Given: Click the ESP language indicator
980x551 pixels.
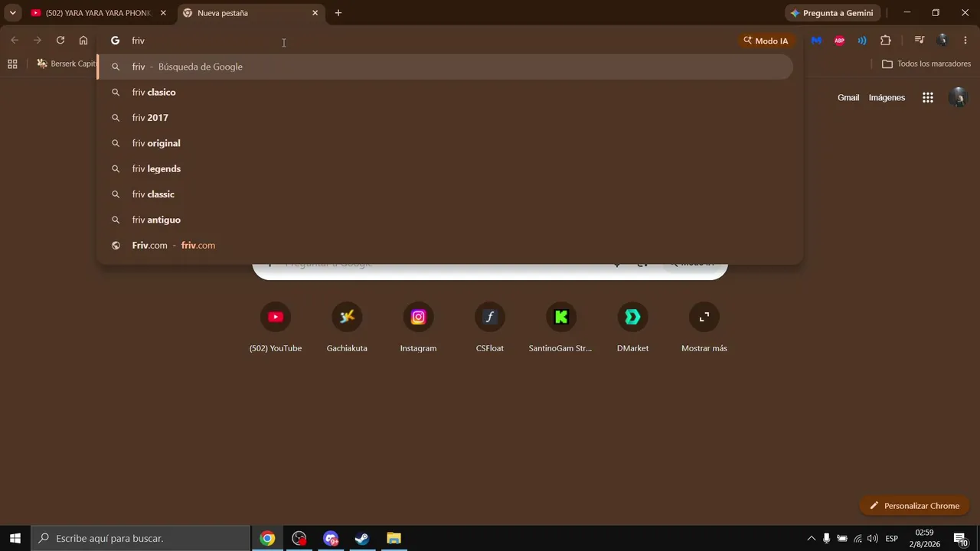Looking at the screenshot, I should click(892, 539).
